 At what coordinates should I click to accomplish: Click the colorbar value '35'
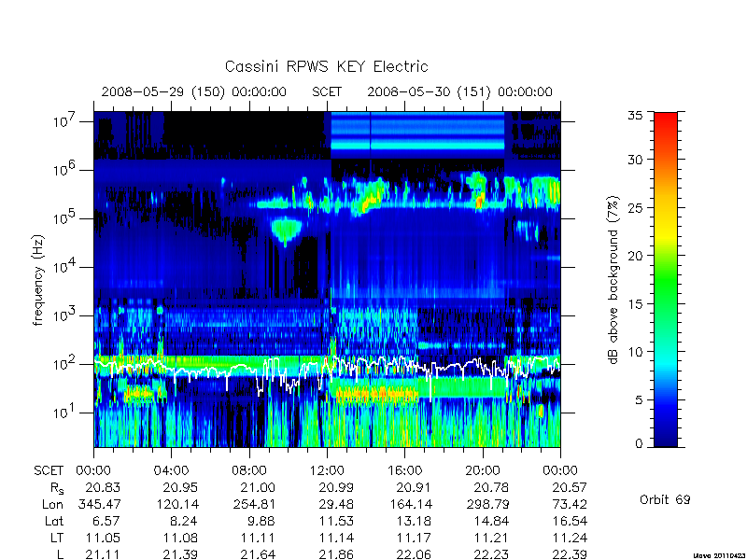pos(638,116)
